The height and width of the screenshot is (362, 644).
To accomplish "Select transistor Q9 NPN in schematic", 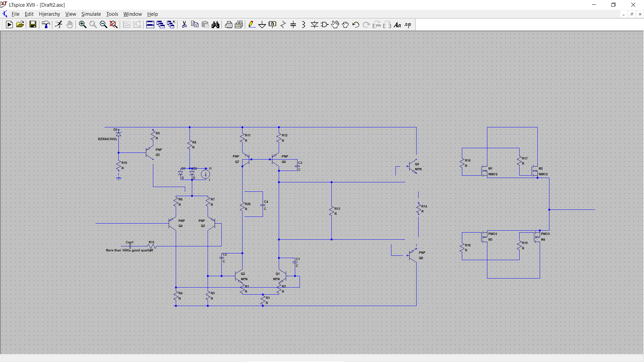I will tap(413, 166).
